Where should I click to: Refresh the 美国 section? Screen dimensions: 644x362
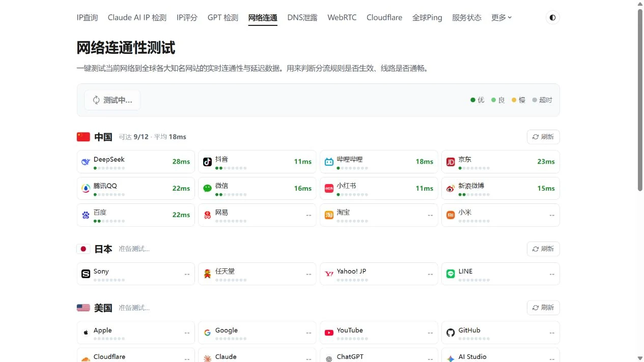click(x=543, y=308)
